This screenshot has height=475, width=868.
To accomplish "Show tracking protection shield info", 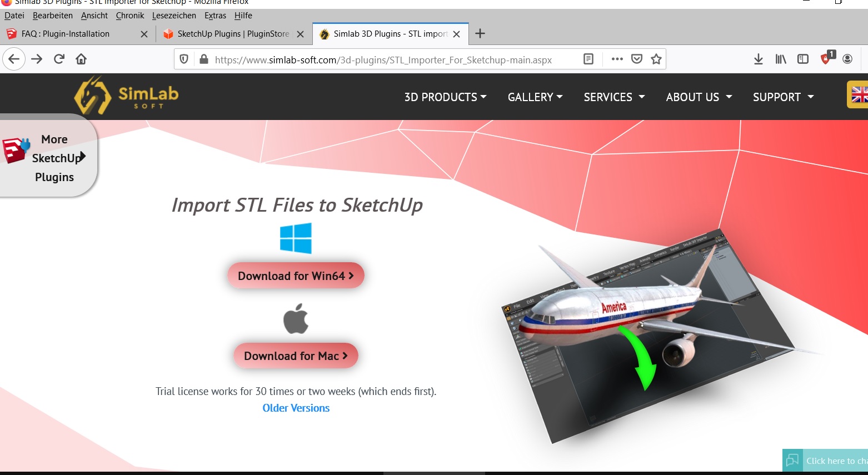I will 184,59.
